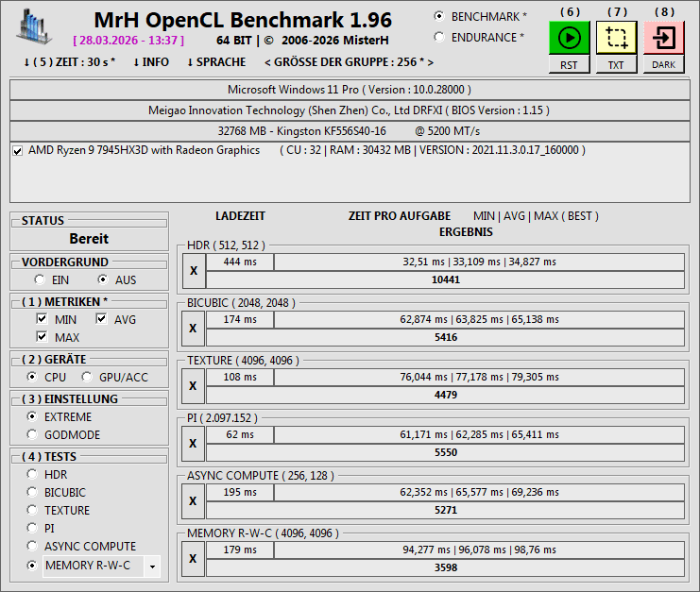
Task: Click BICUBIC timings starting 62,874 ms
Action: coord(479,319)
